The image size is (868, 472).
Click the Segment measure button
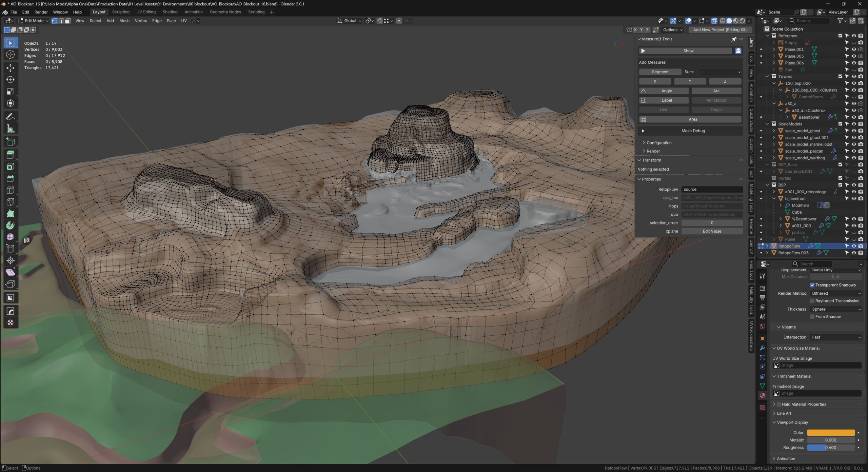coord(660,72)
